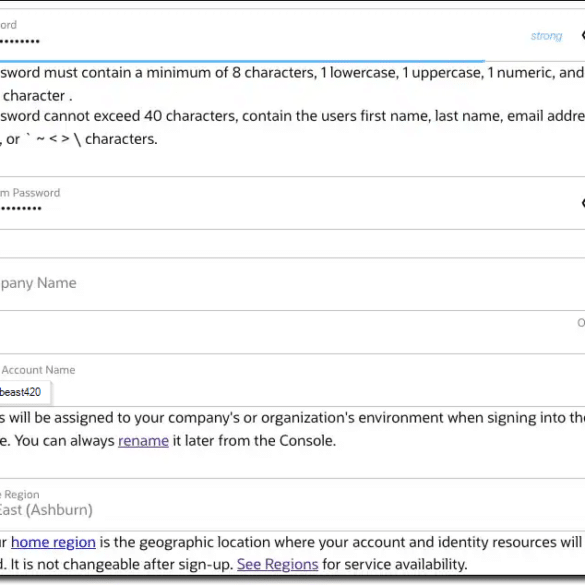This screenshot has height=585, width=585.
Task: Toggle visibility icon in Confirm Password field
Action: pyautogui.click(x=583, y=203)
